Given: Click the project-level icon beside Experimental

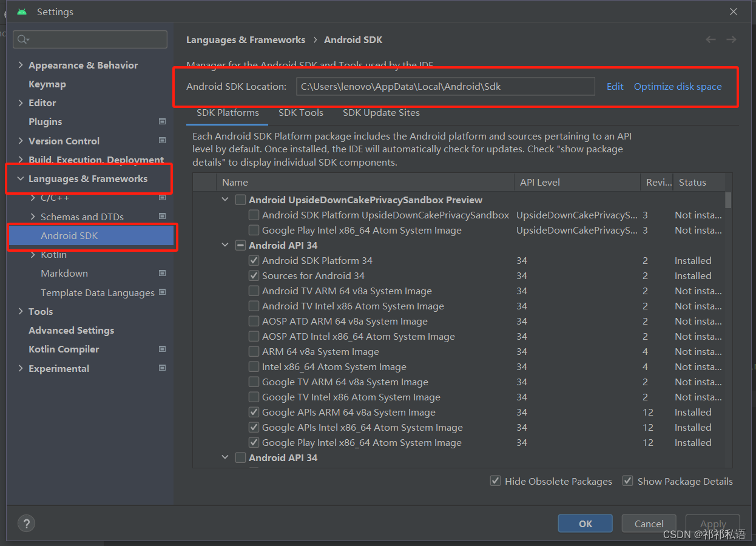Looking at the screenshot, I should [162, 368].
